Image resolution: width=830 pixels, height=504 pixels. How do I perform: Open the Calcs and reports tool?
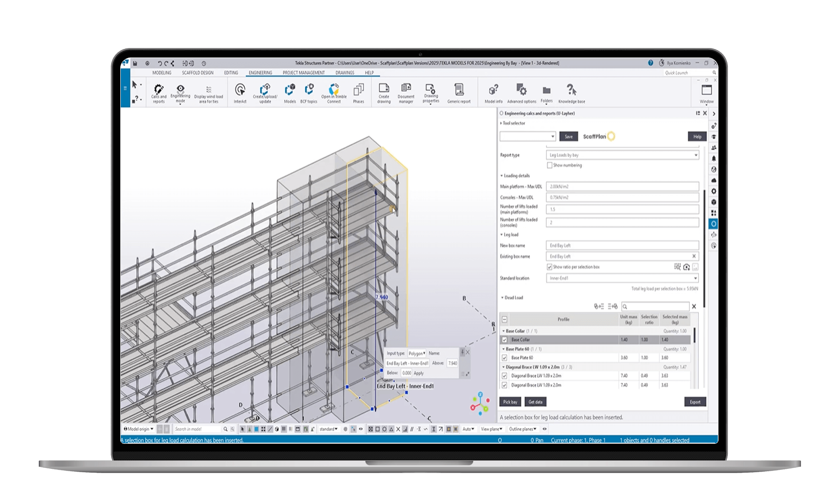(158, 92)
